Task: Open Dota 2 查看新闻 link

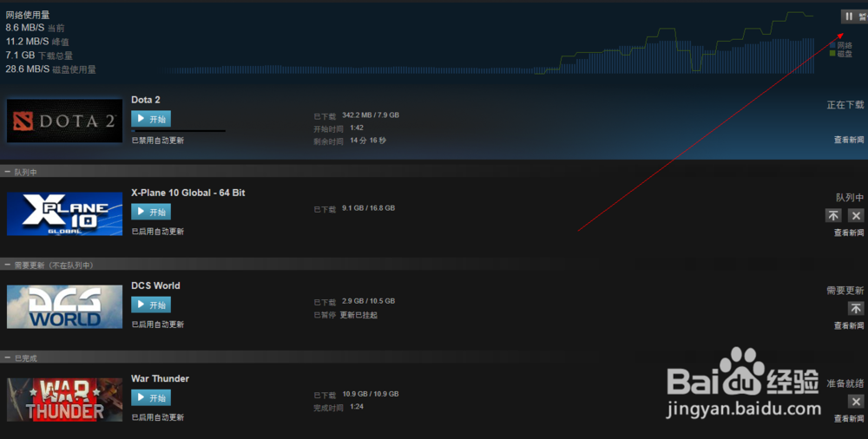Action: click(849, 140)
